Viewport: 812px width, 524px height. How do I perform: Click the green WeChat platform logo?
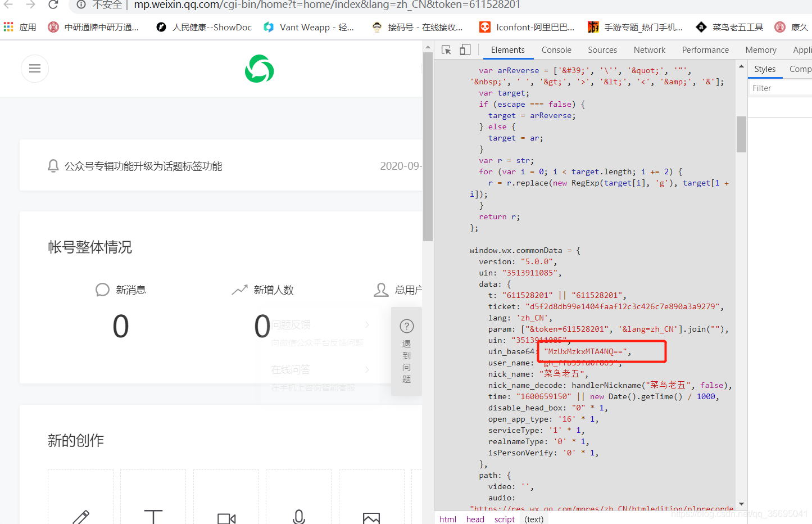tap(260, 69)
